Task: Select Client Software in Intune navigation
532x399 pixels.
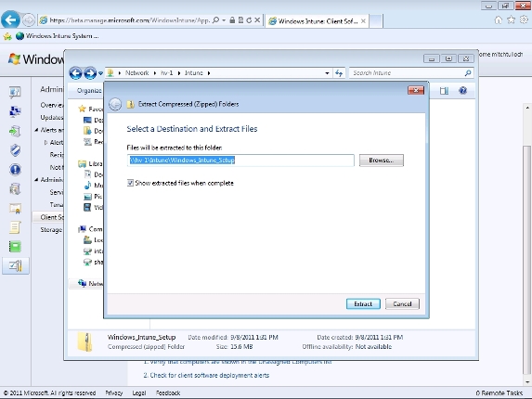Action: pyautogui.click(x=48, y=217)
